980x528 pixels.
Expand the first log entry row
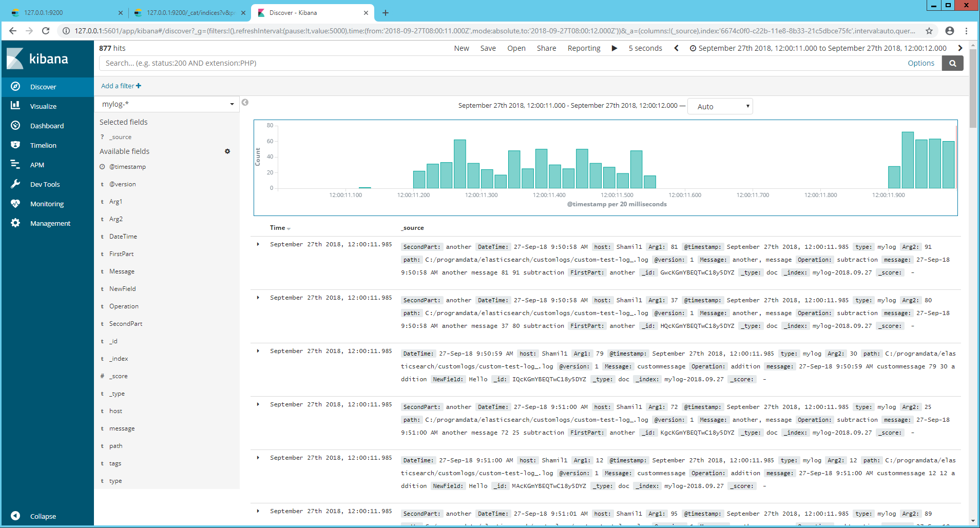pos(258,244)
